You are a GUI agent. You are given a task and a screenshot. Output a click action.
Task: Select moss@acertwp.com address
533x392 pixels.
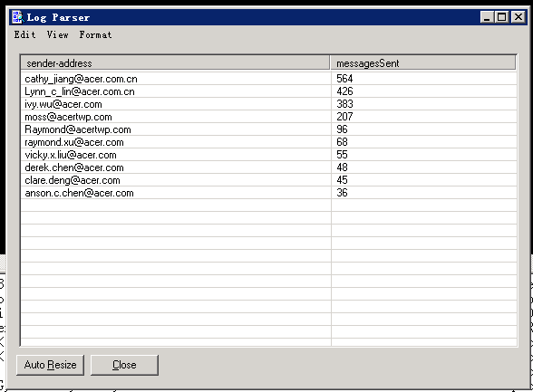tap(68, 117)
